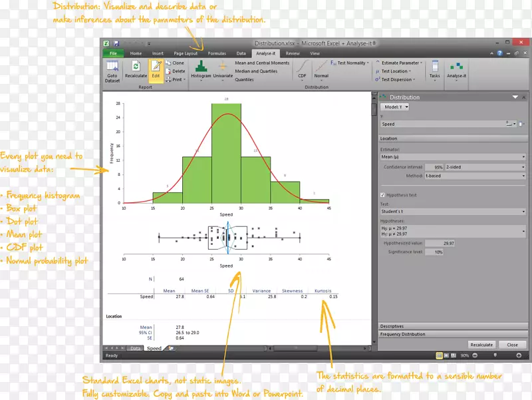Open the Histogram plot tool
532x400 pixels.
[201, 68]
